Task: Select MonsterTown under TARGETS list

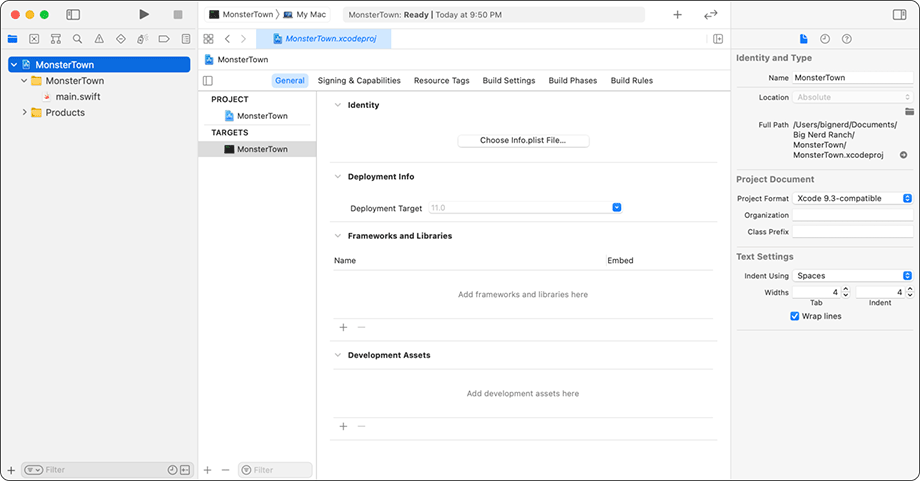Action: tap(257, 149)
